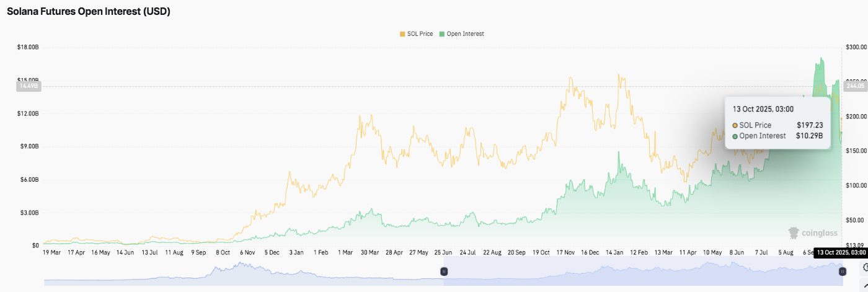The image size is (868, 292).
Task: Click the left range slider handle
Action: pyautogui.click(x=444, y=272)
